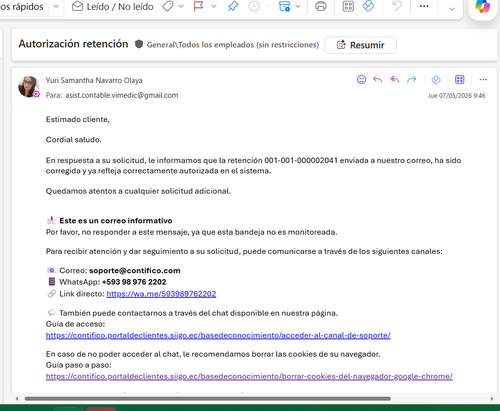Screen dimensions: 500x411
Task: Click the Viva Insights icon in toolbar
Action: click(x=368, y=6)
